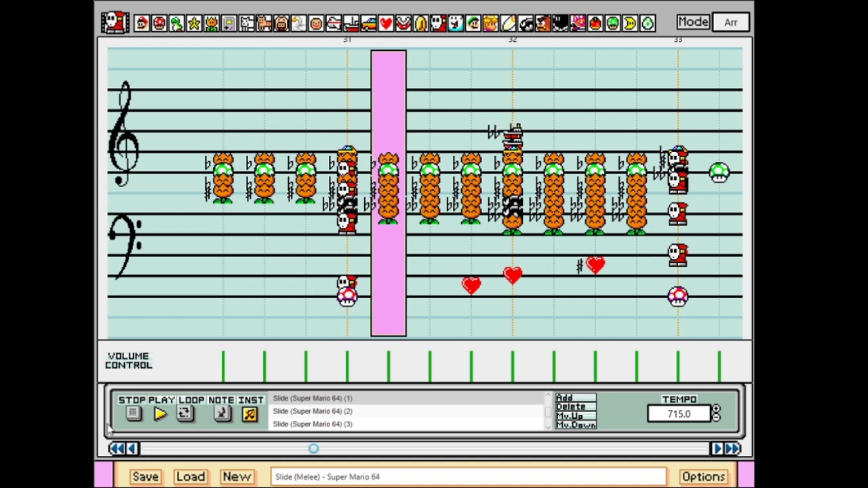Select the Fire Flower instrument
The height and width of the screenshot is (488, 868).
[x=212, y=23]
